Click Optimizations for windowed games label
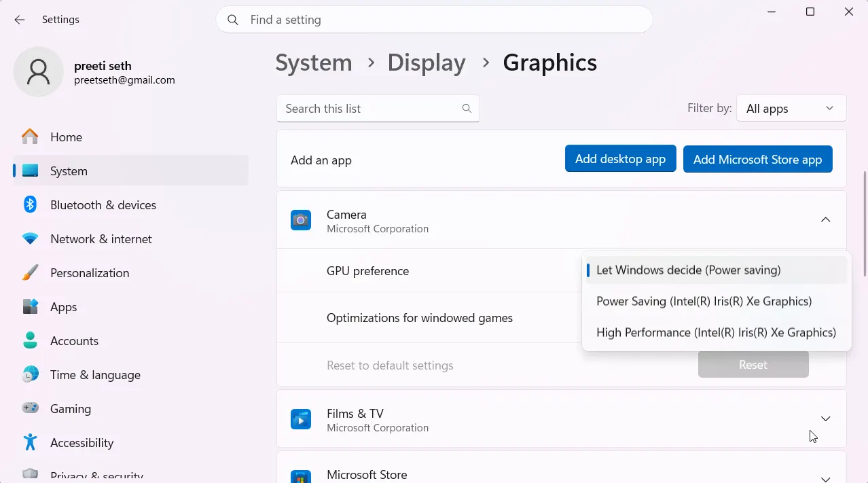 (x=420, y=318)
